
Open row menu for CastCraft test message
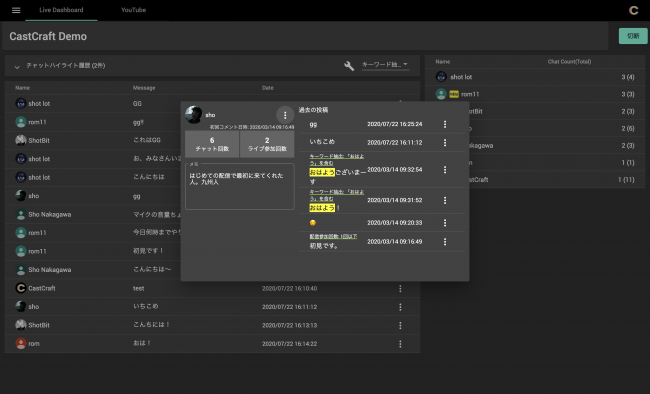[x=400, y=288]
